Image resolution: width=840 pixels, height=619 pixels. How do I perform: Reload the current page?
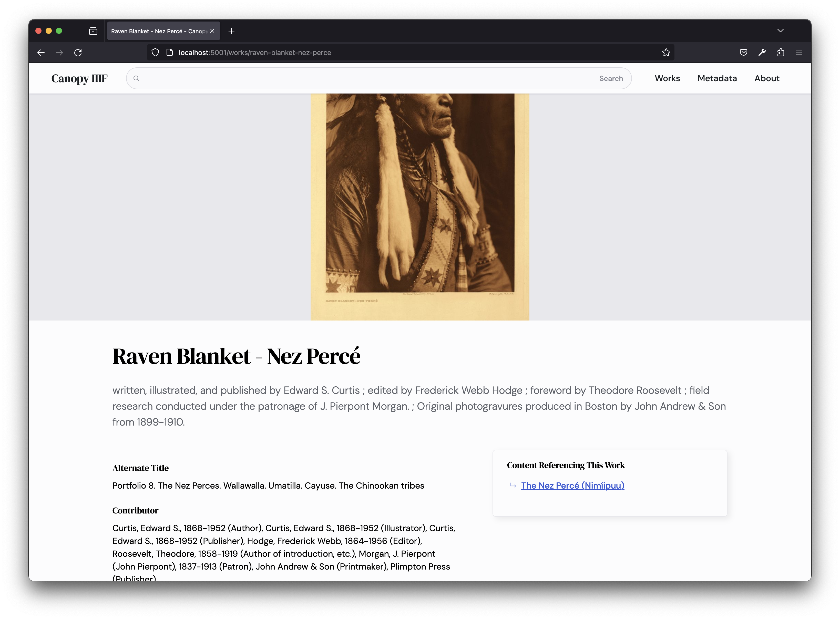pos(78,53)
